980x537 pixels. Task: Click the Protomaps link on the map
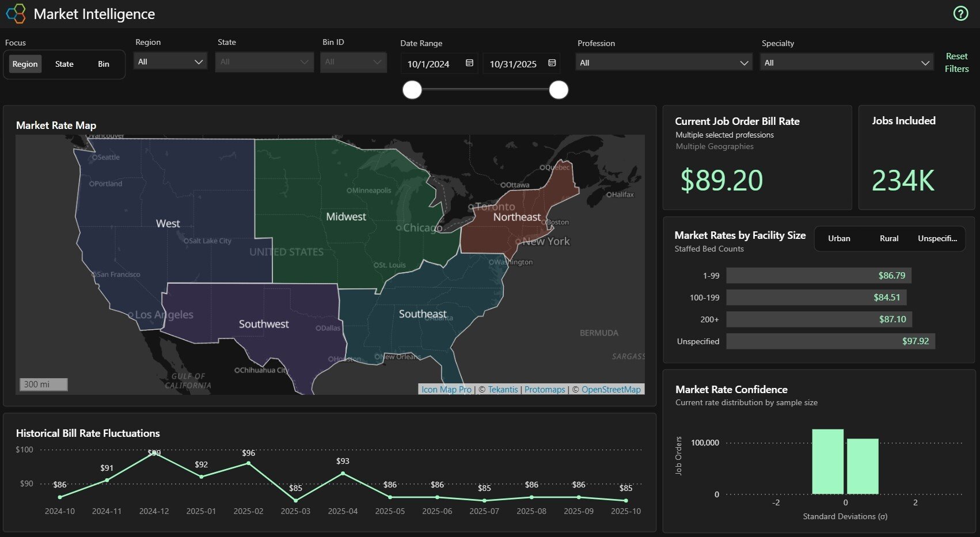pyautogui.click(x=544, y=389)
